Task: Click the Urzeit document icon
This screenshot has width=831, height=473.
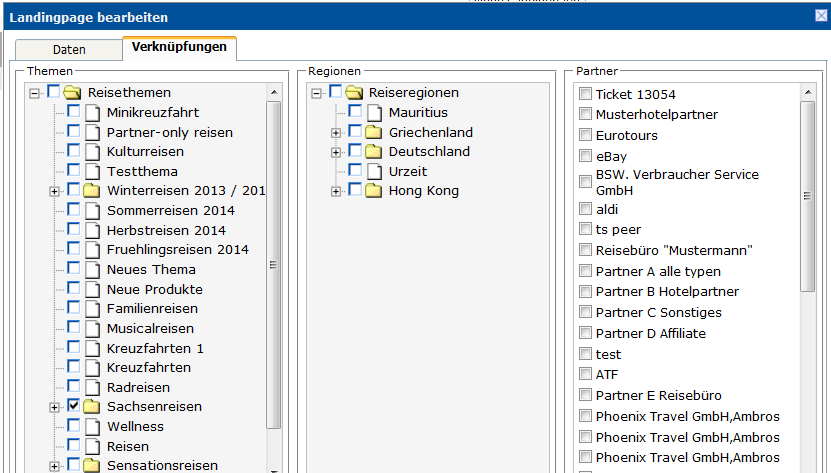Action: pos(374,172)
